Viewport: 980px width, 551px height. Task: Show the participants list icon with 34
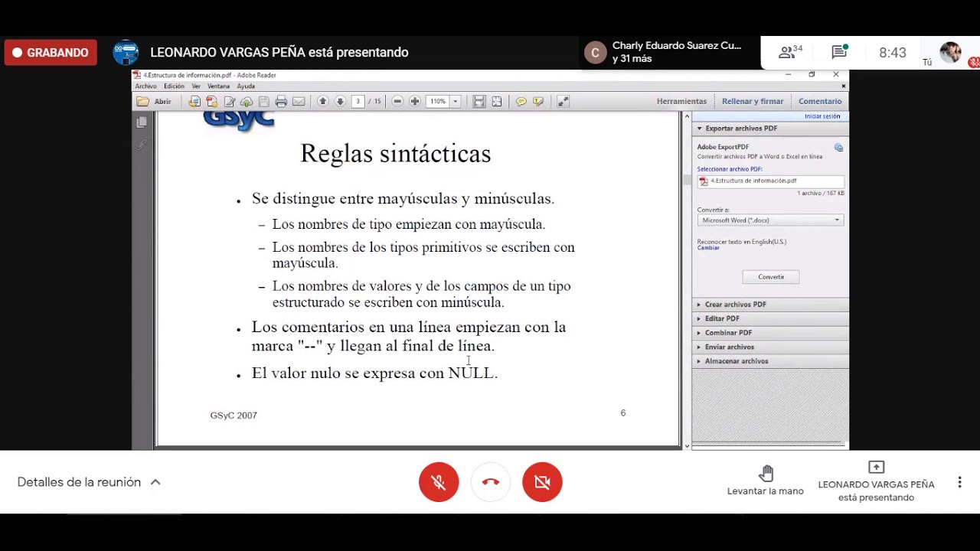[x=790, y=52]
